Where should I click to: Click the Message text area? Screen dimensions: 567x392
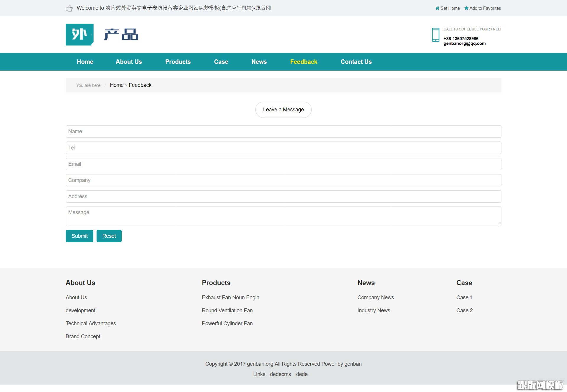point(283,216)
